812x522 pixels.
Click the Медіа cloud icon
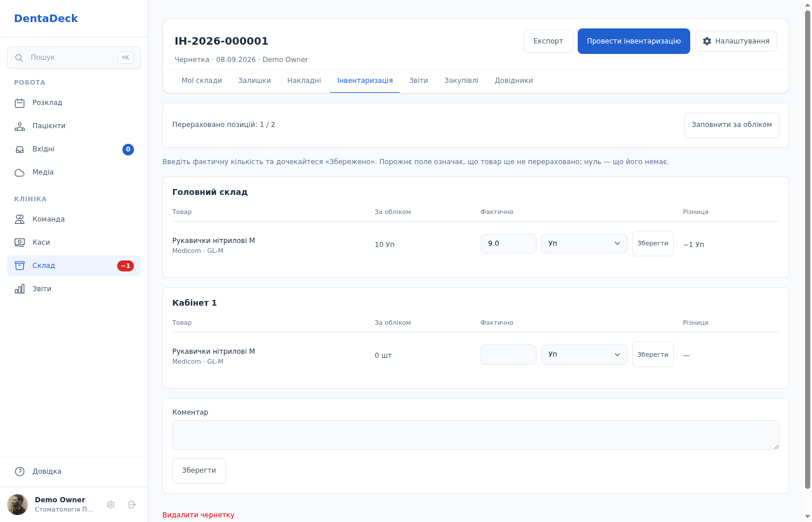(20, 173)
